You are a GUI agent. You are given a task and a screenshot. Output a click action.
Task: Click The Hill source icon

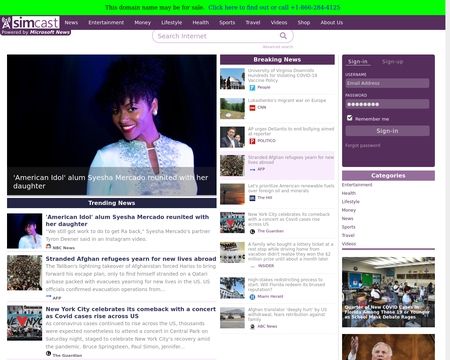252,198
